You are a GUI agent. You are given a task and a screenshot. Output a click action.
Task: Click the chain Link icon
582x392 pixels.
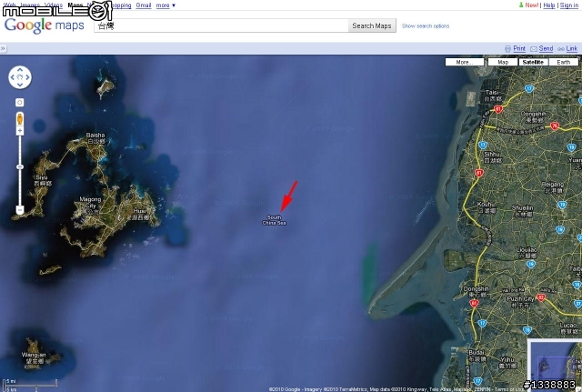[x=561, y=49]
